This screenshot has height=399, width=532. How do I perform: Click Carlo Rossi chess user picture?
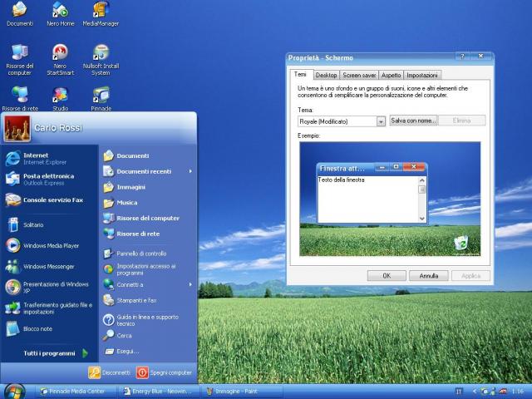click(x=17, y=128)
